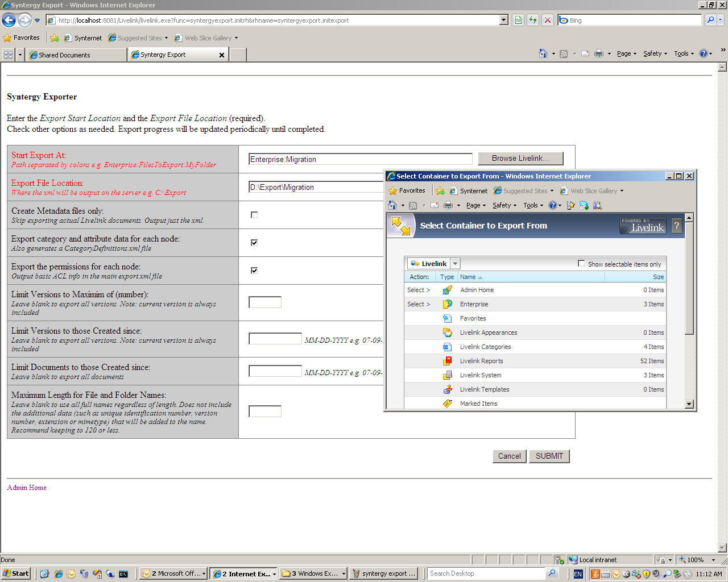Click the Favorites row document icon

(448, 318)
